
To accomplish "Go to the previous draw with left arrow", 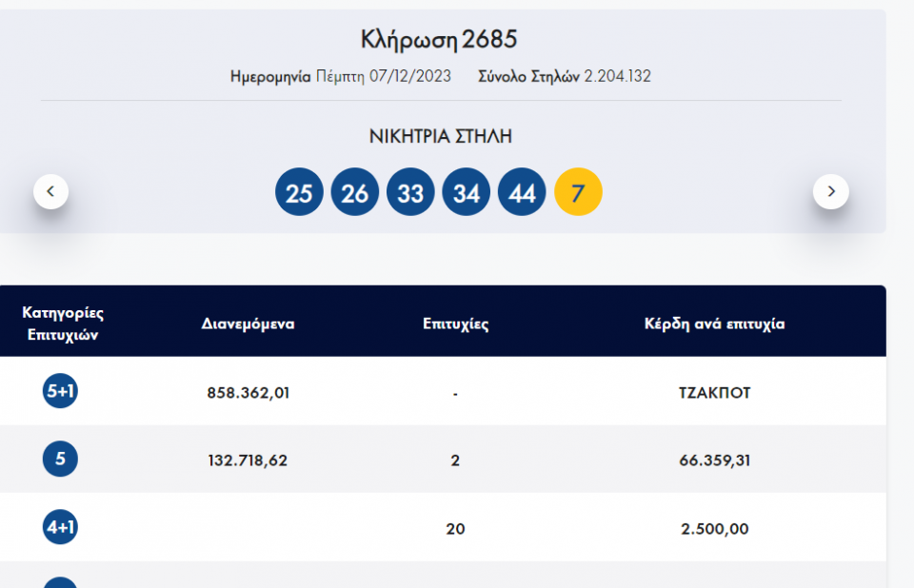I will click(50, 191).
